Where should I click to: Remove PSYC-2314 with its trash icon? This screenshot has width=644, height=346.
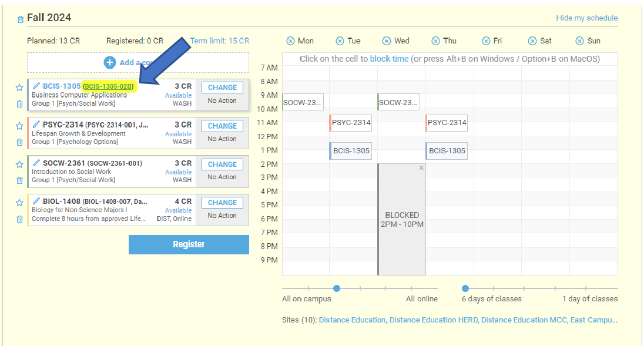tap(19, 142)
